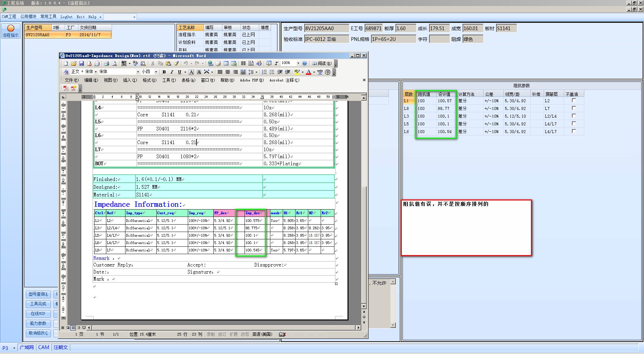
Task: Click the numbered list icon
Action: pos(264,72)
